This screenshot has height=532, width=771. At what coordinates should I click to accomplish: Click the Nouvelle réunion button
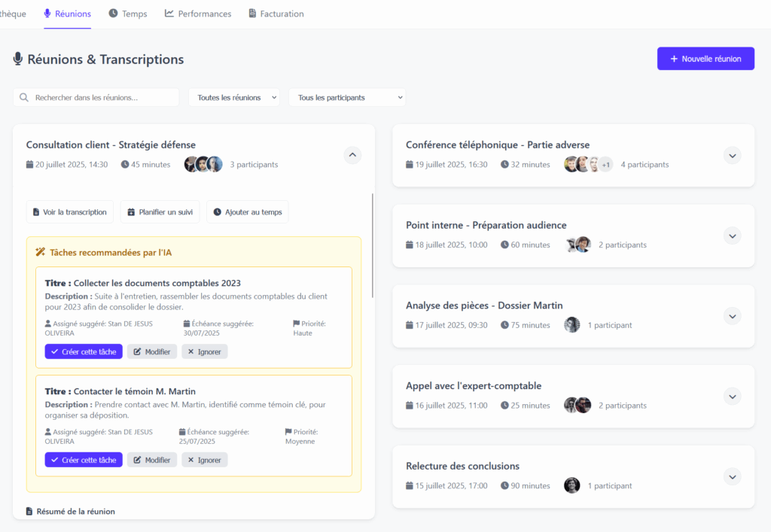click(x=705, y=59)
